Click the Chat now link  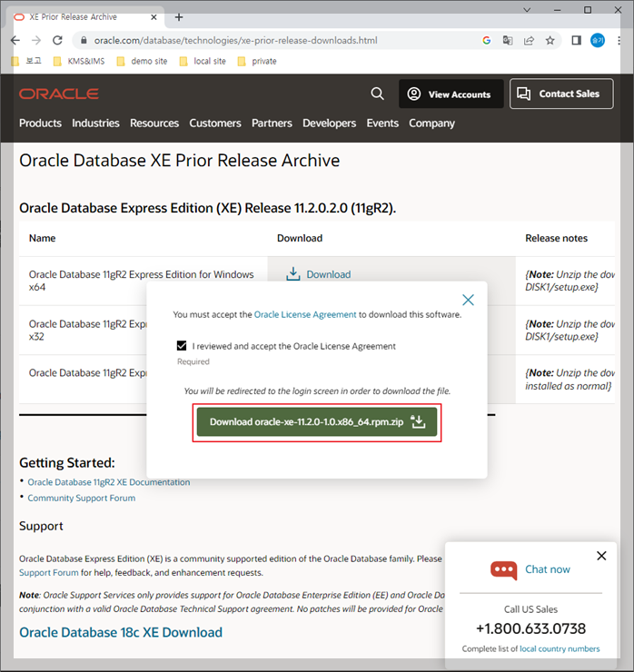click(x=548, y=569)
